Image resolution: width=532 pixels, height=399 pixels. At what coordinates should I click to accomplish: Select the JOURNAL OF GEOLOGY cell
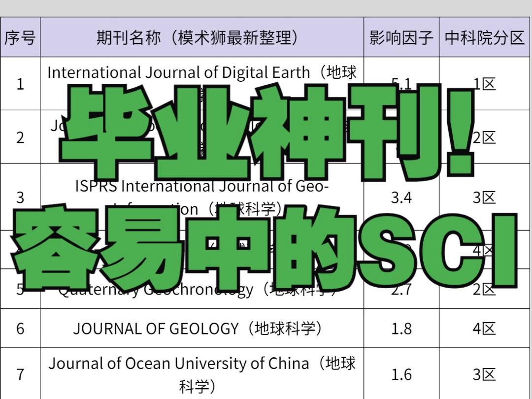202,328
